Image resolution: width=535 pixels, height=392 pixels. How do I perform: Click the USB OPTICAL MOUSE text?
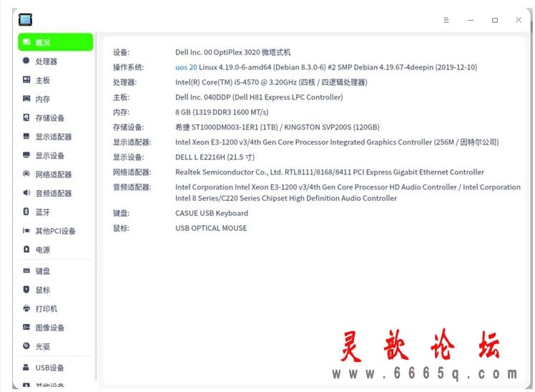tap(211, 228)
